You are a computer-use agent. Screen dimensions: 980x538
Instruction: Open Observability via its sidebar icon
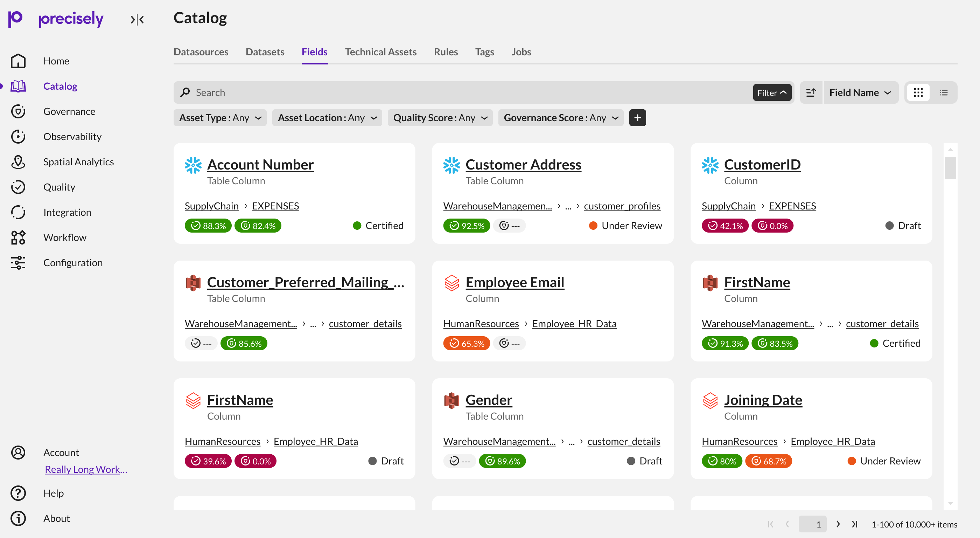[18, 136]
